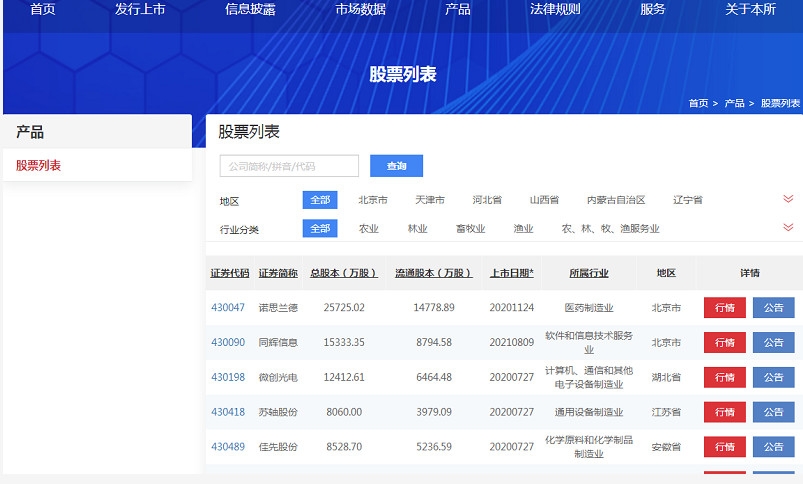This screenshot has width=803, height=484.
Task: Filter industry by 农业
Action: click(369, 228)
